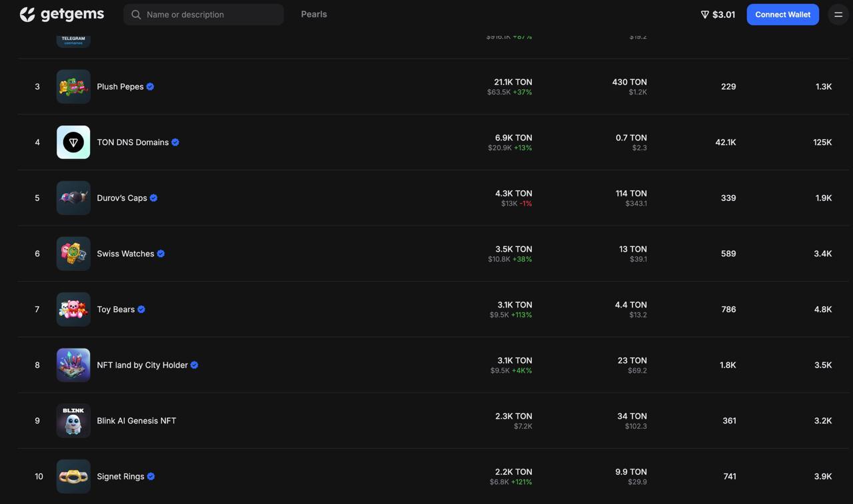Click the TON price diamond icon
The image size is (853, 504).
click(x=704, y=15)
